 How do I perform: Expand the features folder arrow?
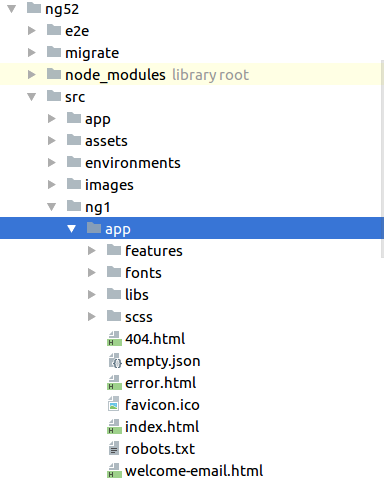(92, 251)
